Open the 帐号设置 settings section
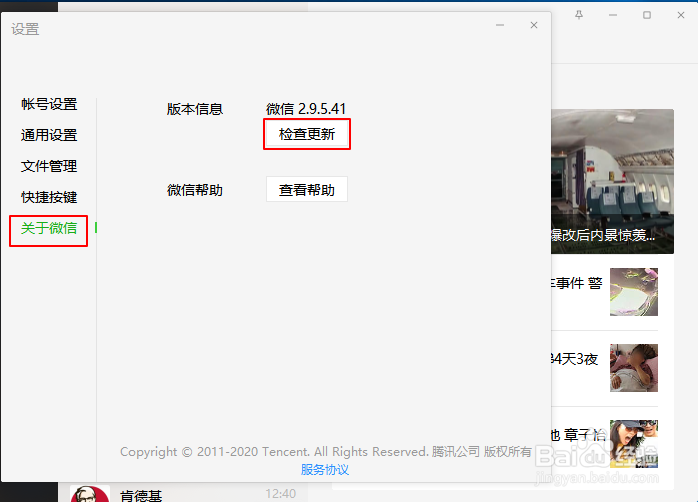Viewport: 698px width, 502px height. (x=49, y=104)
